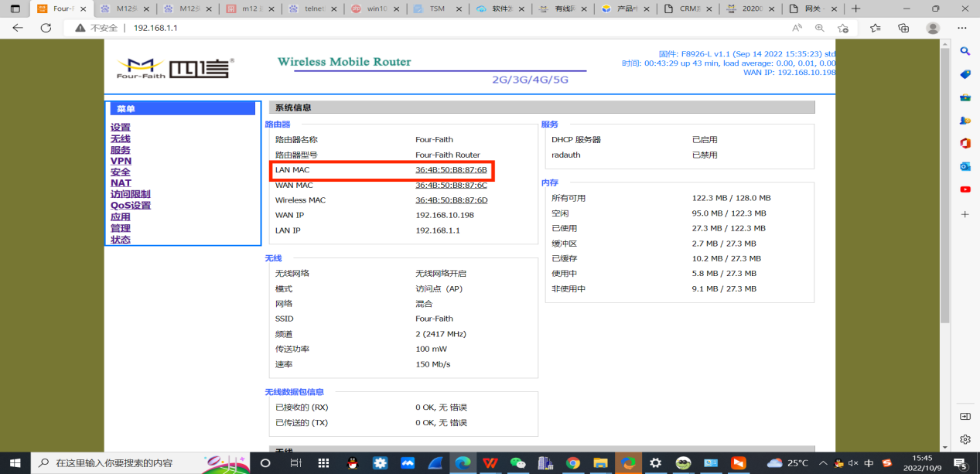Click the Four-Faith logo

coord(174,67)
